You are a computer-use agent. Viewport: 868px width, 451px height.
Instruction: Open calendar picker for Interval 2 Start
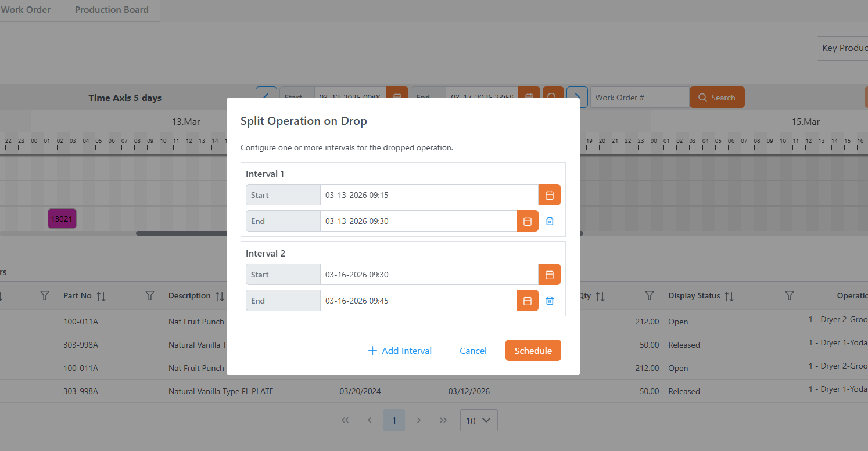549,275
